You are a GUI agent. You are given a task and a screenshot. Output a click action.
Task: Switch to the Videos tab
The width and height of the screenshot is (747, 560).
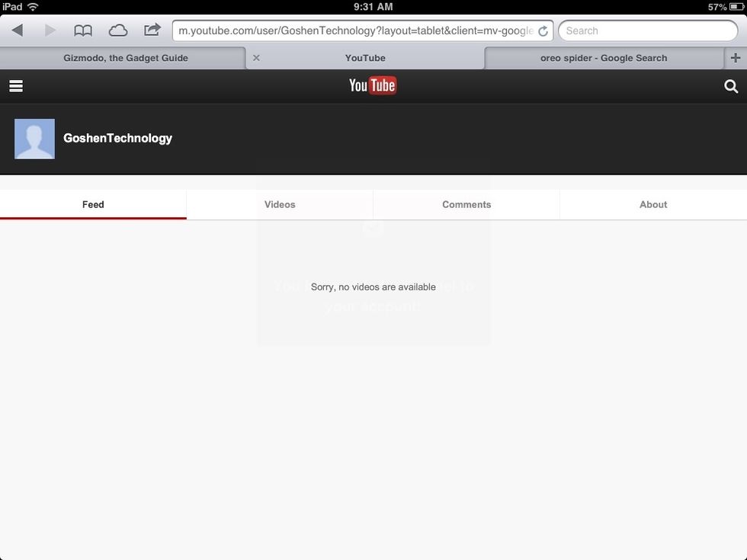click(x=281, y=205)
